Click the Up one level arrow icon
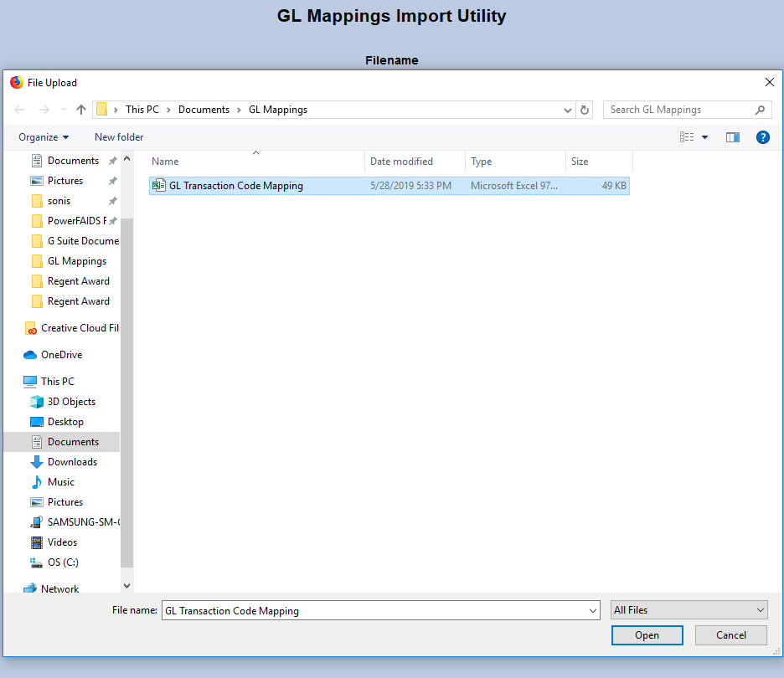This screenshot has height=678, width=784. (81, 110)
